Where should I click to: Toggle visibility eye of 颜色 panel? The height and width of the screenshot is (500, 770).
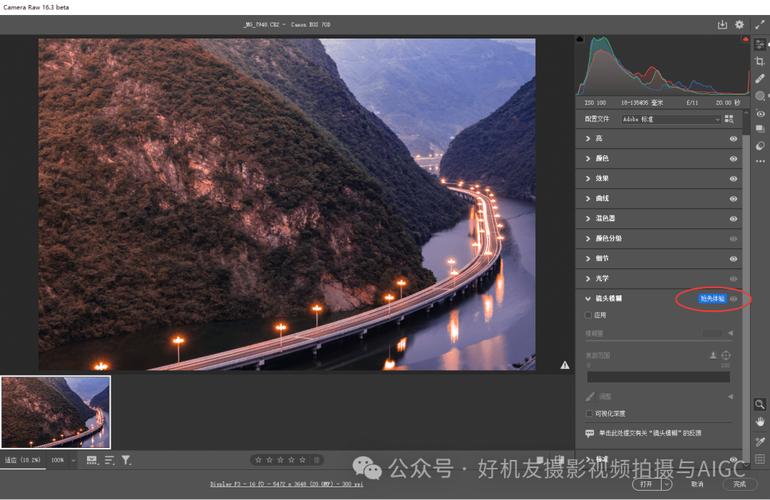(x=733, y=159)
